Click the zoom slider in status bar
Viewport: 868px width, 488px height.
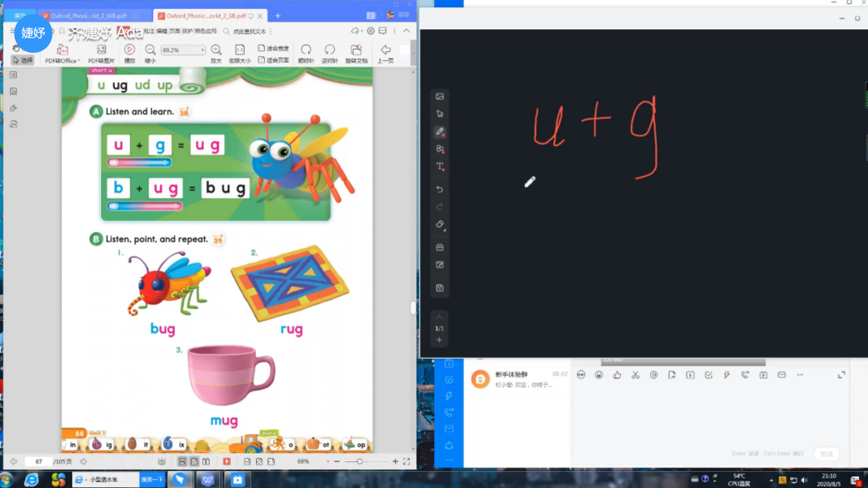pos(360,461)
